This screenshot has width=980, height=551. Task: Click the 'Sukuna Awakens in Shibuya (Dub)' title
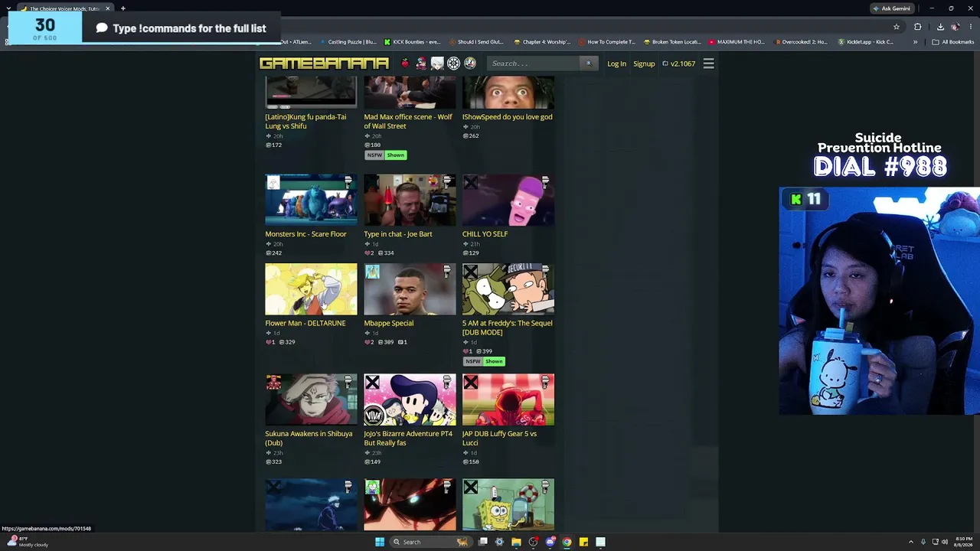point(309,439)
